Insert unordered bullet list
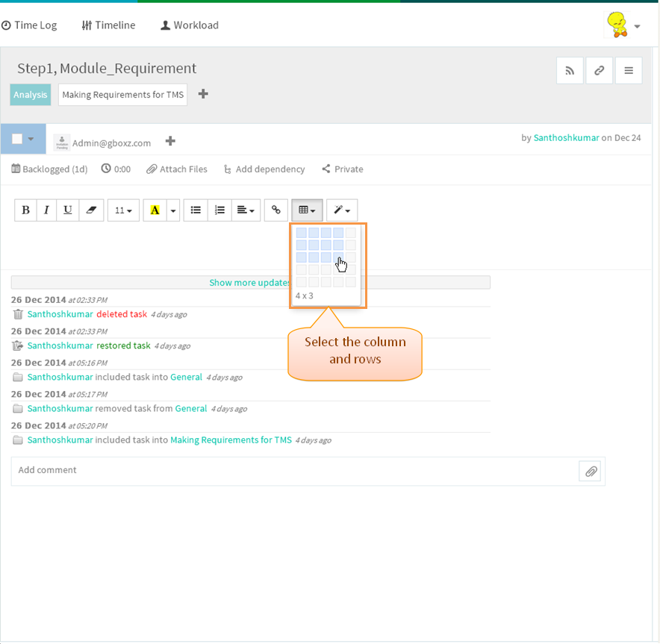The width and height of the screenshot is (660, 644). click(196, 210)
